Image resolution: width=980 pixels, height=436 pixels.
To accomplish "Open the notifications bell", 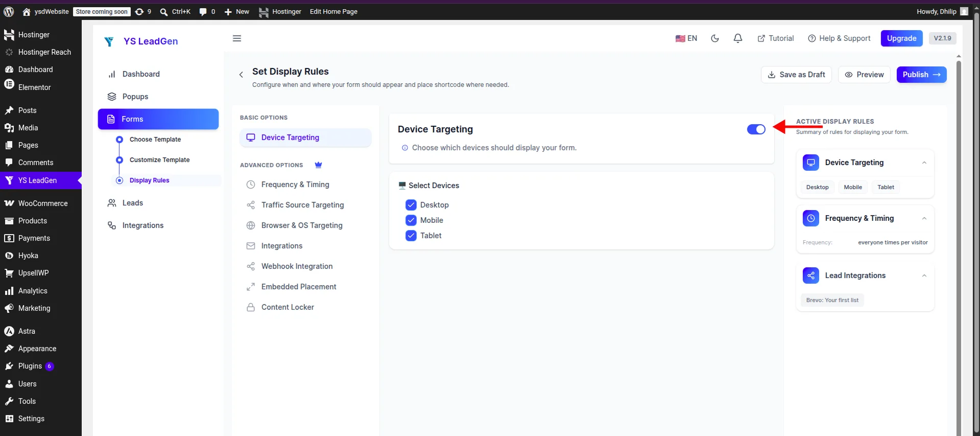I will click(x=738, y=38).
